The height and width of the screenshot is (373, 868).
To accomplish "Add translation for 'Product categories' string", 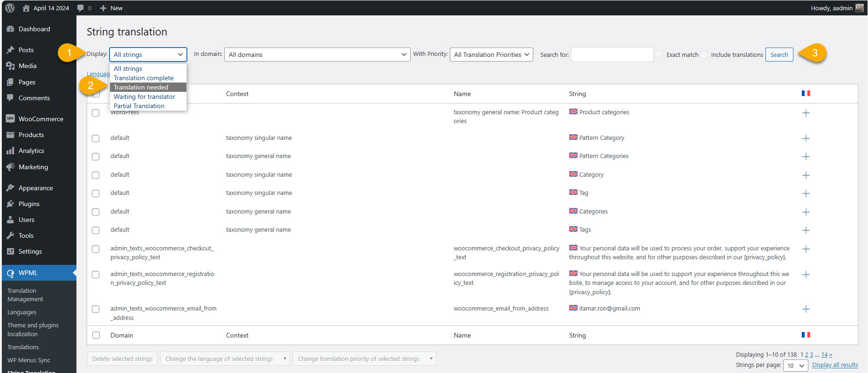I will [806, 113].
